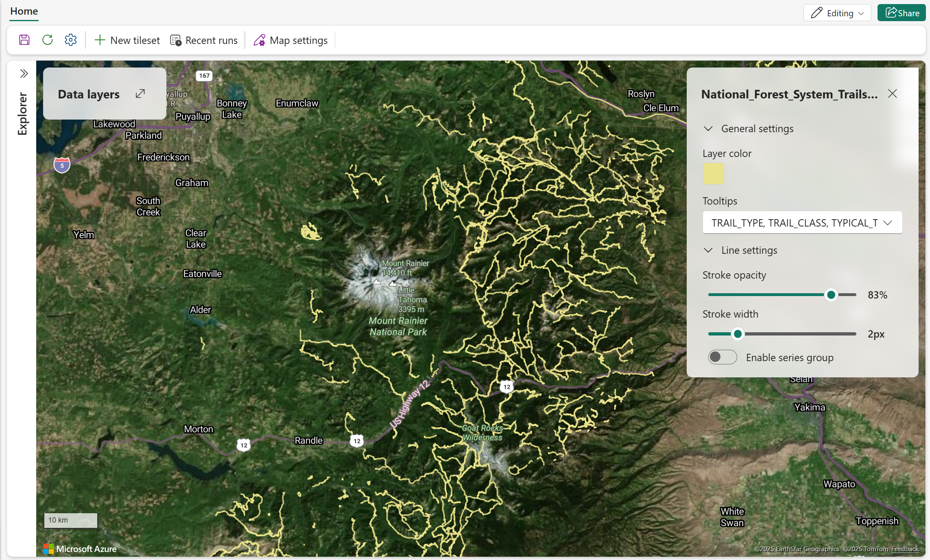Close the National_Forest_System_Trails panel
This screenshot has width=930, height=560.
(x=892, y=94)
